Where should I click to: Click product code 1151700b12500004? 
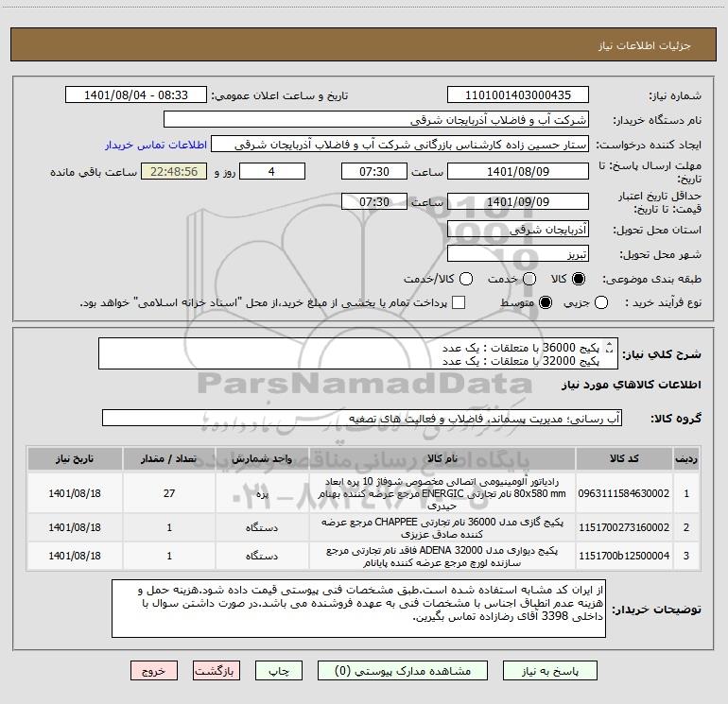pos(624,556)
